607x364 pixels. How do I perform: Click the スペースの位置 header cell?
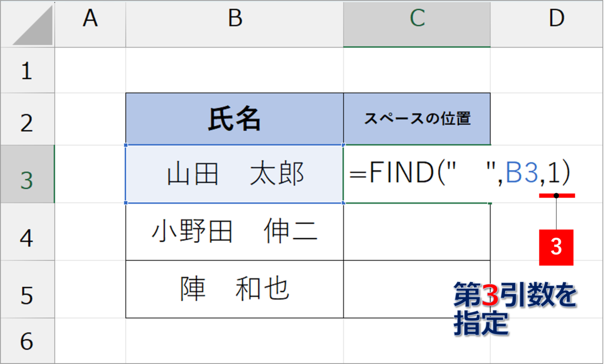click(x=417, y=119)
